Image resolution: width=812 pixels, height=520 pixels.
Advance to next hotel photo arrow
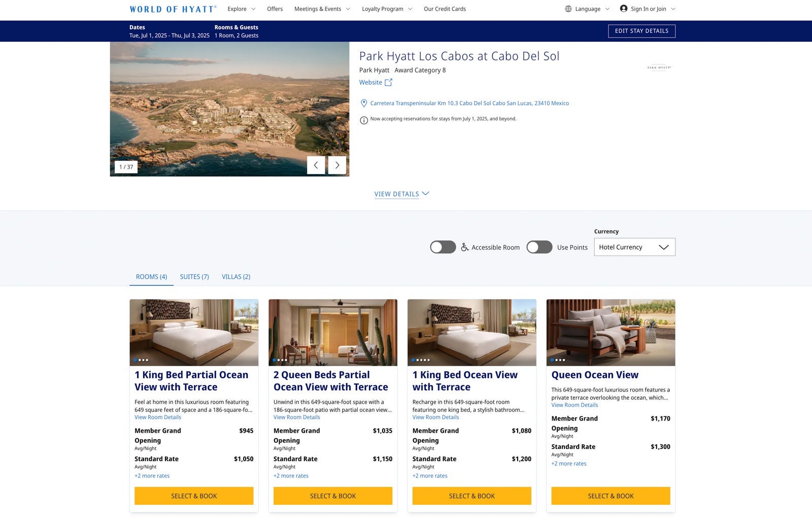tap(337, 165)
